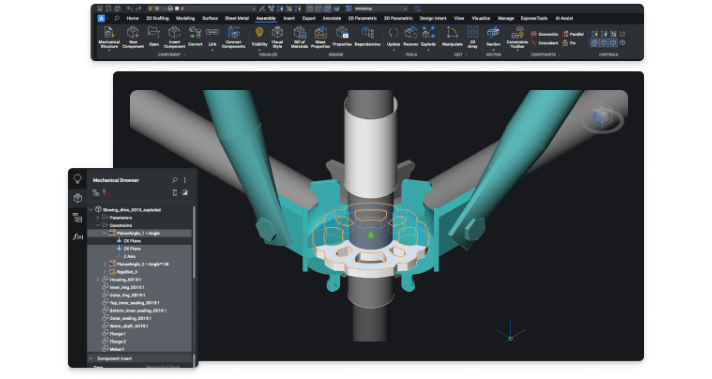Select the Worm_shaft component

(x=139, y=326)
